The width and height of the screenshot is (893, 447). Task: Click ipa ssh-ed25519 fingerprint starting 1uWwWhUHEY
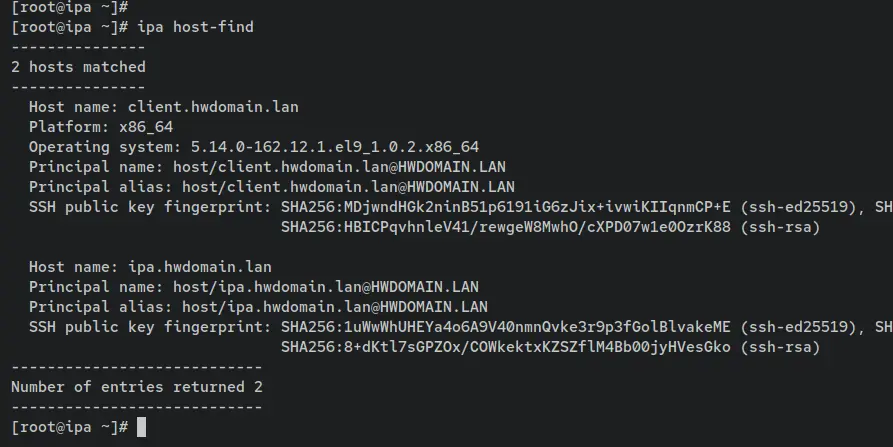coord(506,327)
